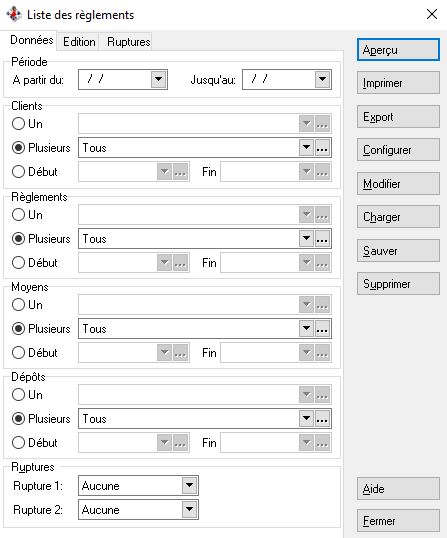Viewport: 447px width, 538px height.
Task: Click the Export button
Action: pos(398,117)
